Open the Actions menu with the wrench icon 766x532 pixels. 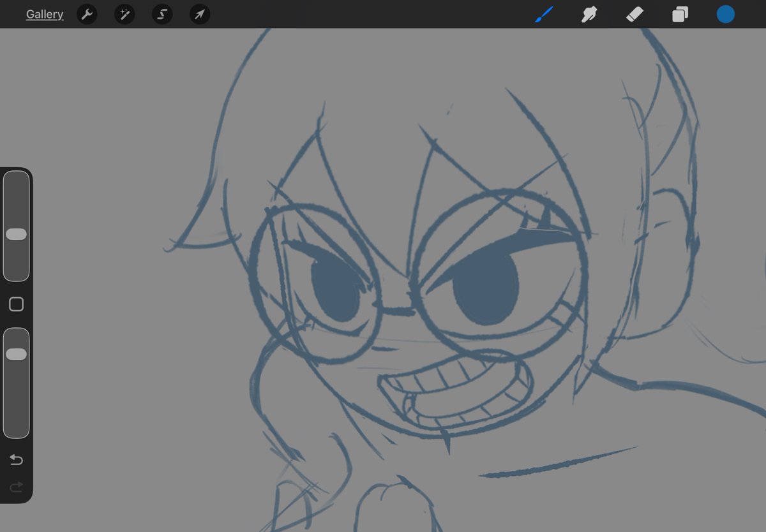pyautogui.click(x=87, y=14)
